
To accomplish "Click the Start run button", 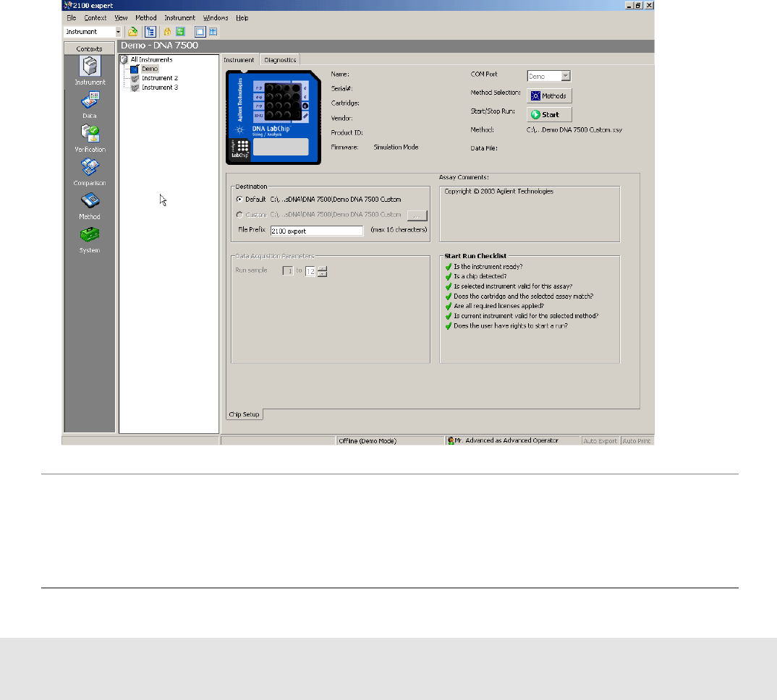I will (549, 114).
